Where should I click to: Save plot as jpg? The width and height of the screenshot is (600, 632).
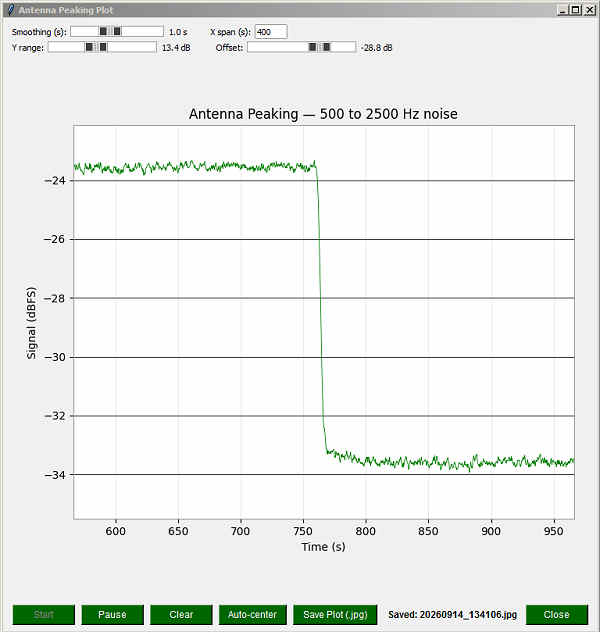pos(335,615)
